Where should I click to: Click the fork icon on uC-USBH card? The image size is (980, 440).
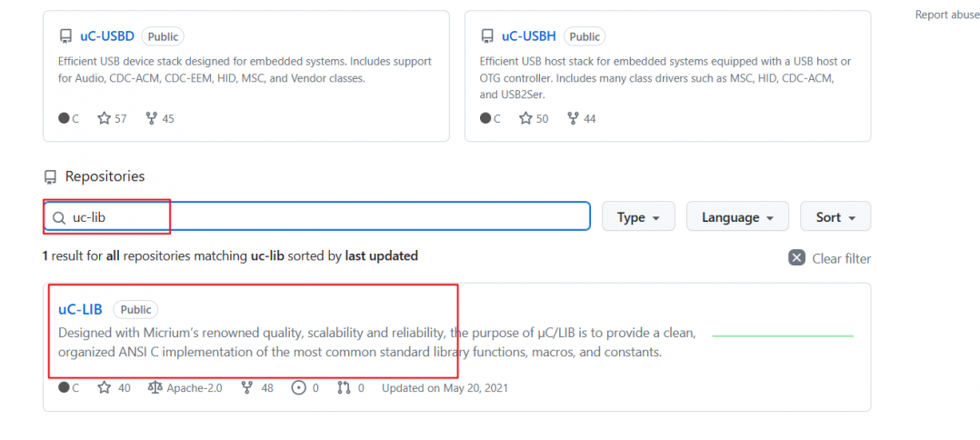573,118
